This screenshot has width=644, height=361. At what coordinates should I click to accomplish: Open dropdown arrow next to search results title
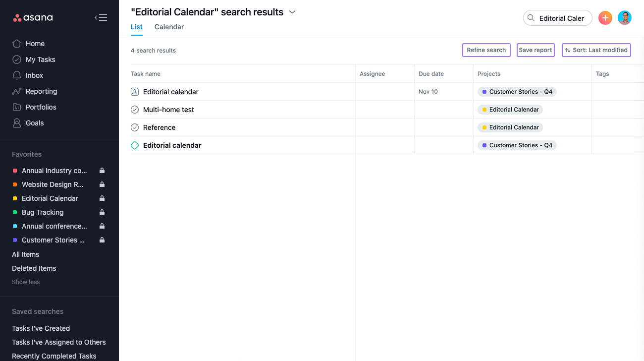click(x=292, y=12)
